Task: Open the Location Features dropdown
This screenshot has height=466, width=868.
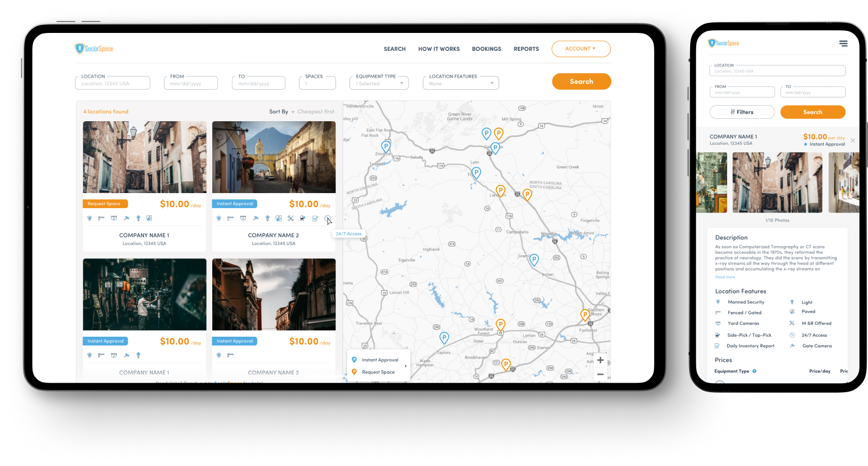Action: click(460, 83)
